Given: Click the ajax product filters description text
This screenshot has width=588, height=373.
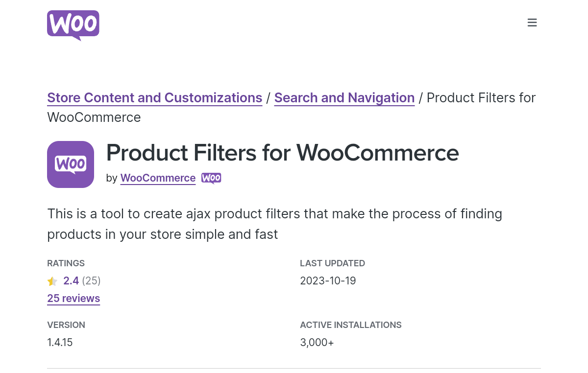Looking at the screenshot, I should pyautogui.click(x=275, y=224).
